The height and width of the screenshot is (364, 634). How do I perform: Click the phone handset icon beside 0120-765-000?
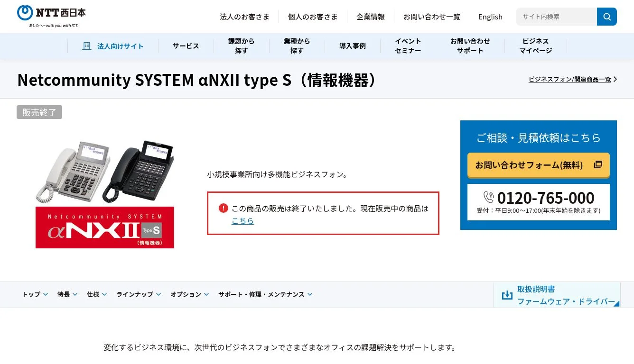point(488,197)
